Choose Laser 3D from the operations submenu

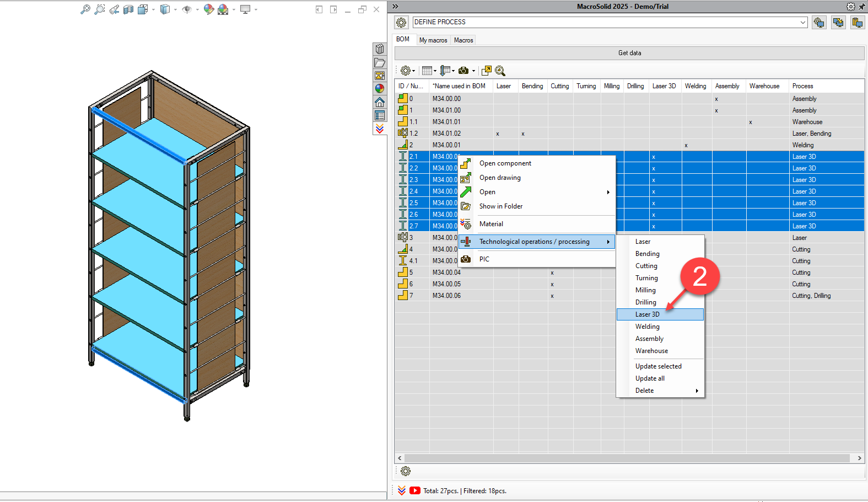(x=660, y=314)
